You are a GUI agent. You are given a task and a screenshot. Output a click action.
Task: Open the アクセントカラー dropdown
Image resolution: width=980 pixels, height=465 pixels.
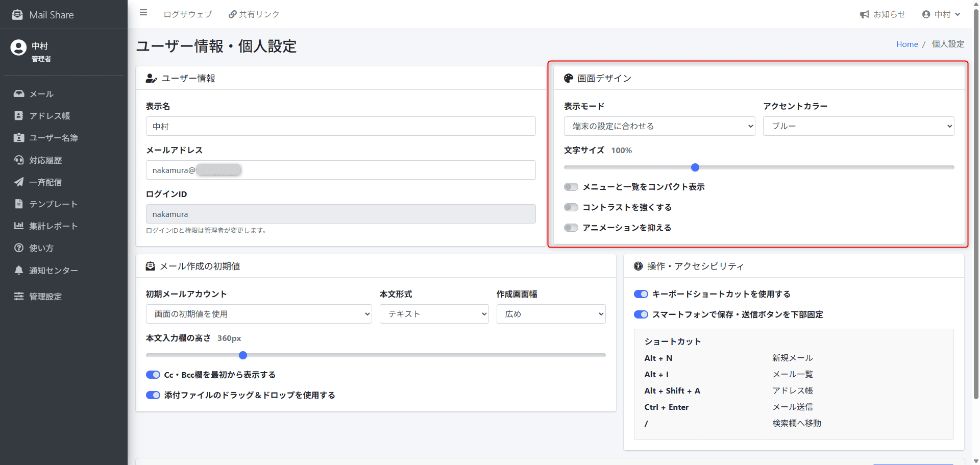click(859, 126)
